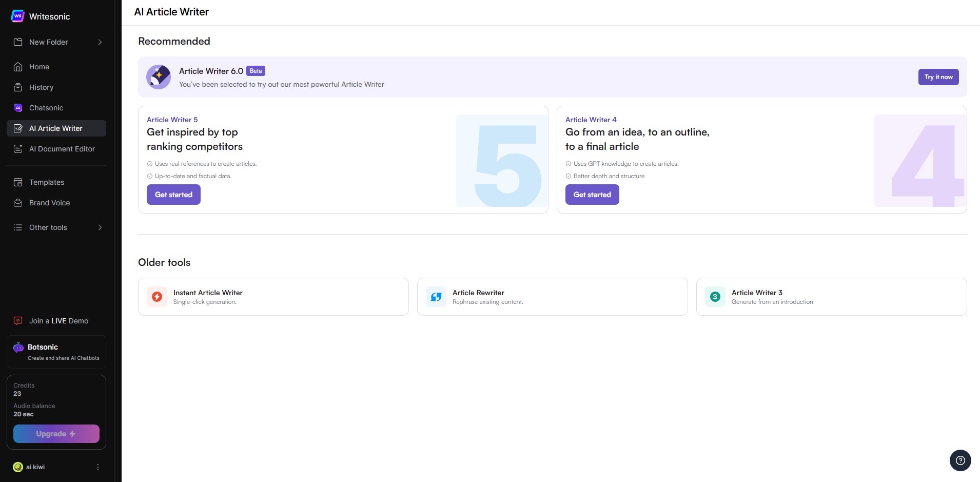This screenshot has height=482, width=980.
Task: Open the ai kiwi three-dot menu
Action: point(98,467)
